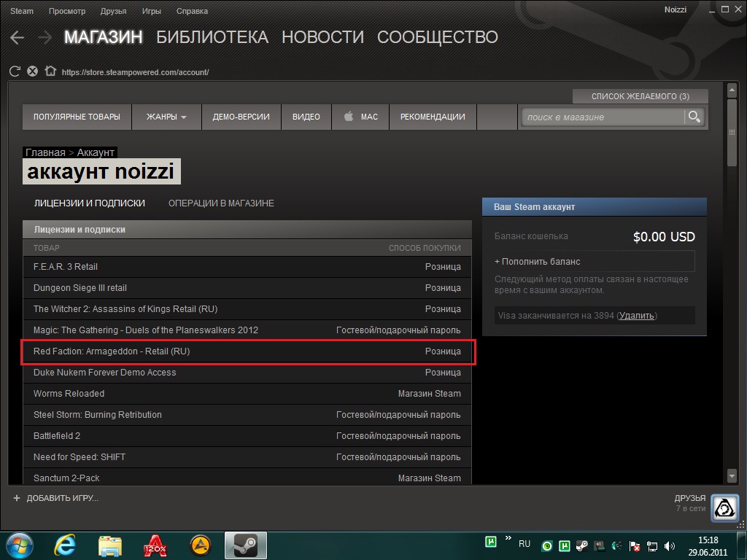Select the Duke Nukem Forever Demo Access row

(247, 373)
